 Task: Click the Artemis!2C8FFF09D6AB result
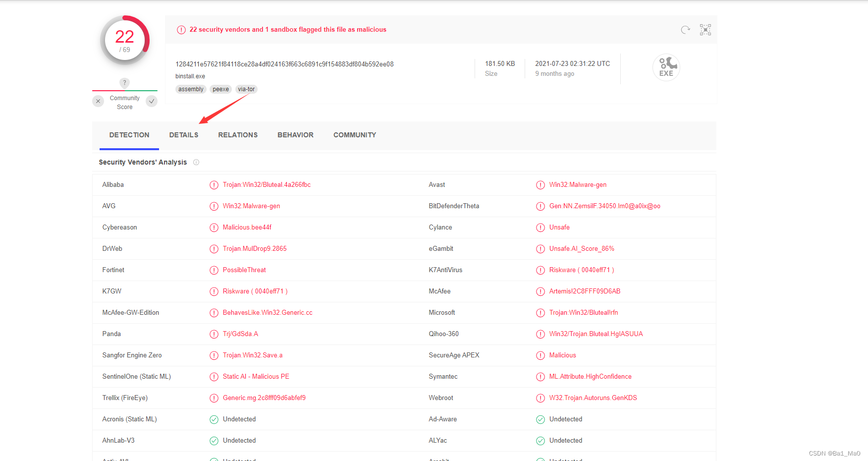point(585,291)
